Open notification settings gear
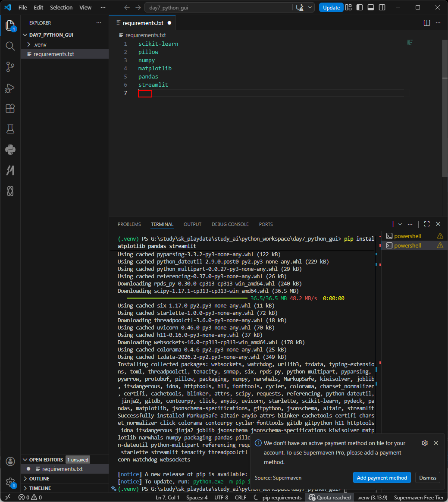 click(x=425, y=443)
